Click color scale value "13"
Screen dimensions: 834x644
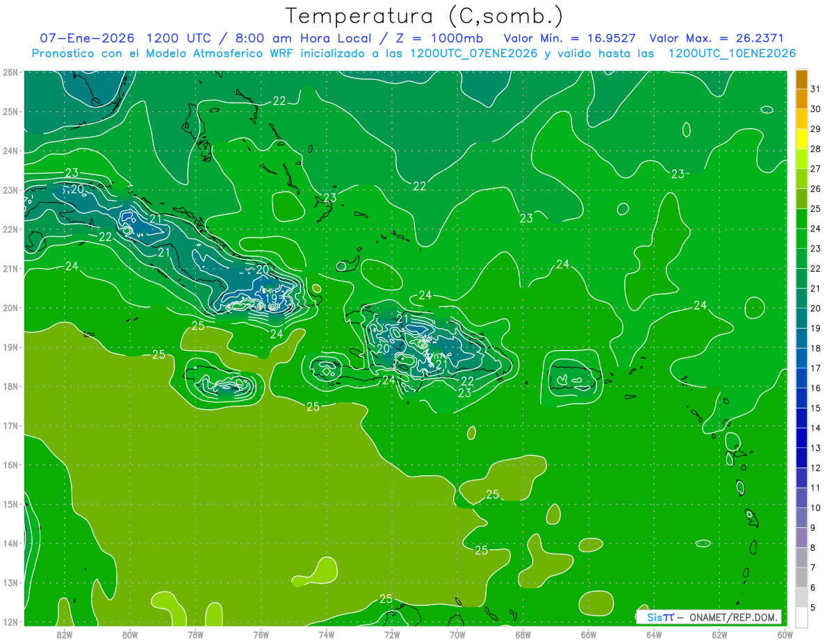click(x=815, y=448)
